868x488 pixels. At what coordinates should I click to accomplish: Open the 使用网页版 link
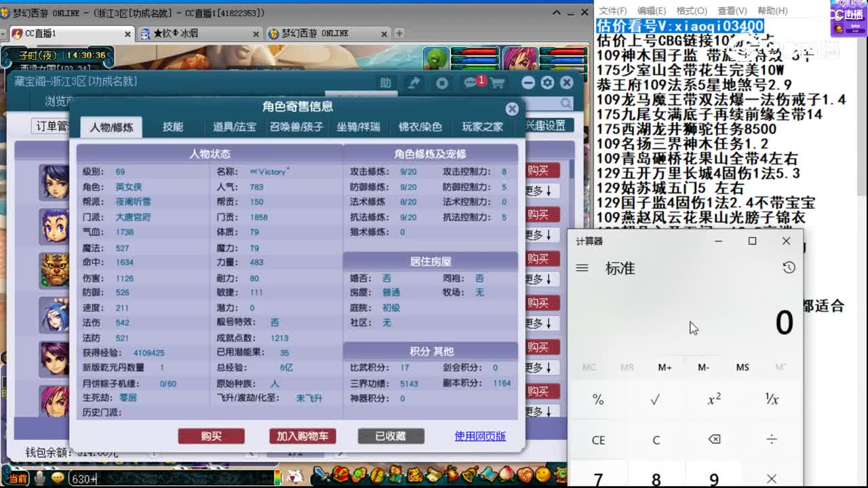coord(480,436)
